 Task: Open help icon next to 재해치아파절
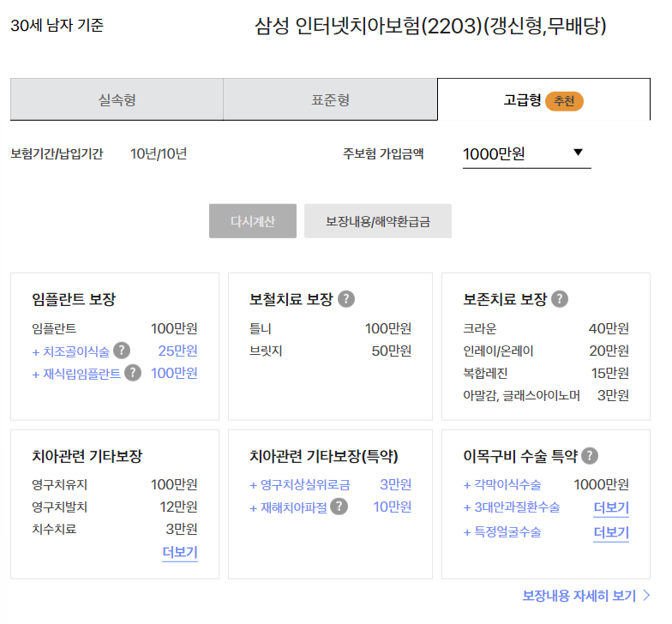(339, 507)
